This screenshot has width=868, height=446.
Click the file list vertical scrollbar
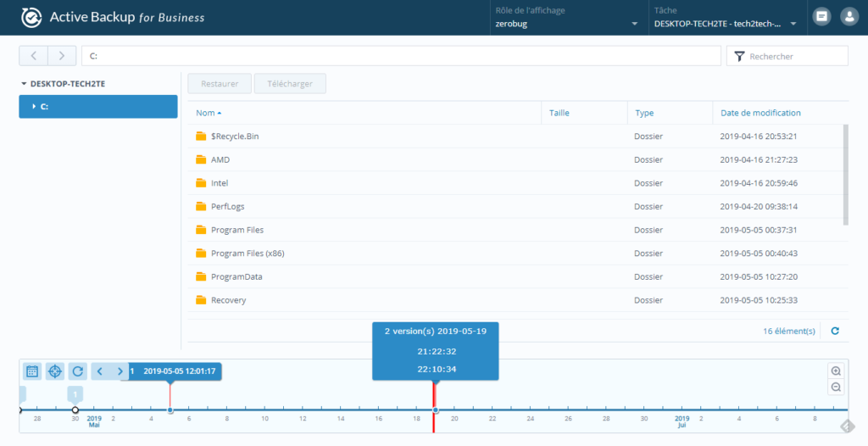(x=845, y=175)
